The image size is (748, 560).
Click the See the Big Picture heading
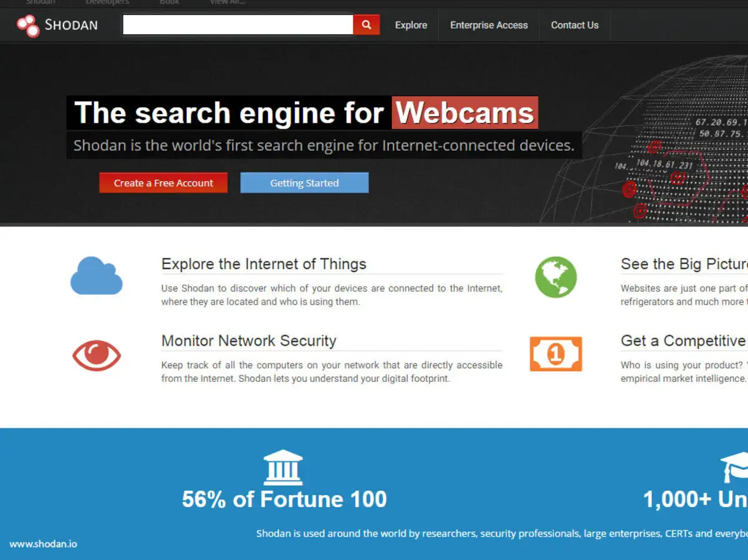[684, 264]
